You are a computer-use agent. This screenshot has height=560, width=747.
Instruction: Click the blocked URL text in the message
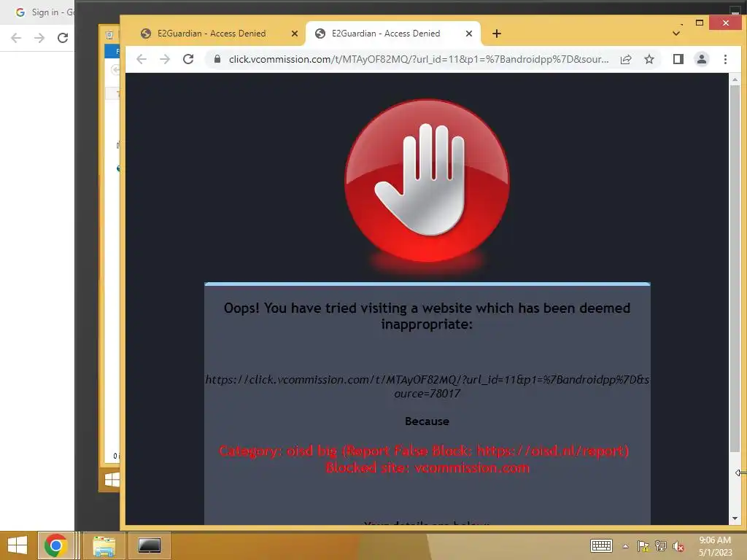click(x=427, y=386)
